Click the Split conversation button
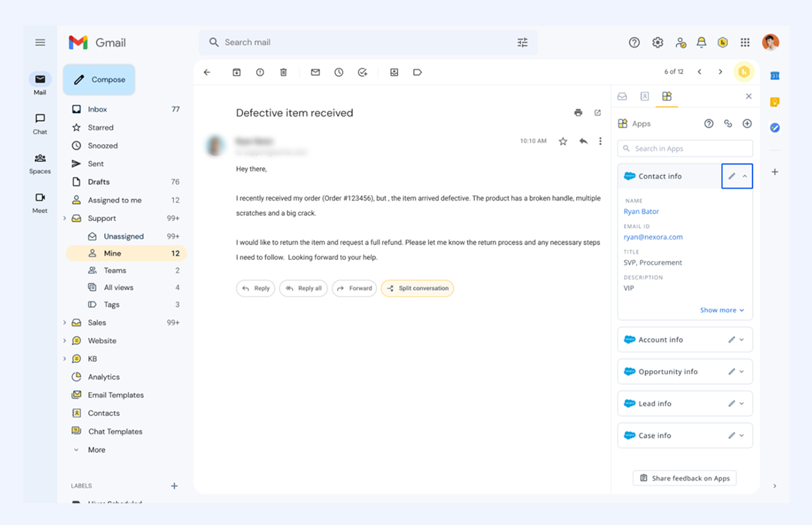This screenshot has width=812, height=525. pos(417,288)
